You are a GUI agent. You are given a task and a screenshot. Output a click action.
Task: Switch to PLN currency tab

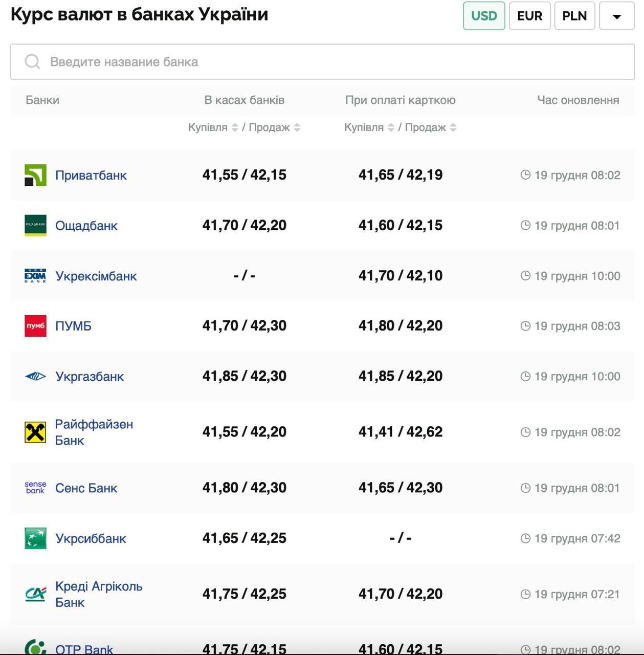(574, 16)
